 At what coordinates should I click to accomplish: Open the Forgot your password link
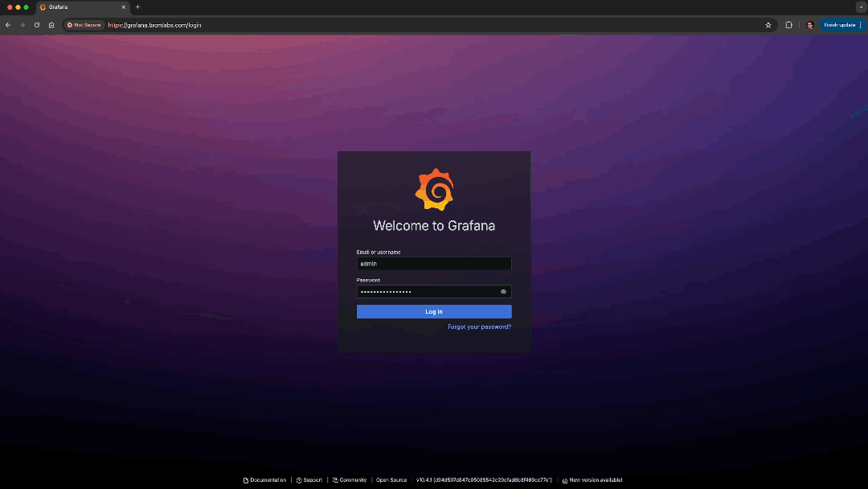pos(479,327)
